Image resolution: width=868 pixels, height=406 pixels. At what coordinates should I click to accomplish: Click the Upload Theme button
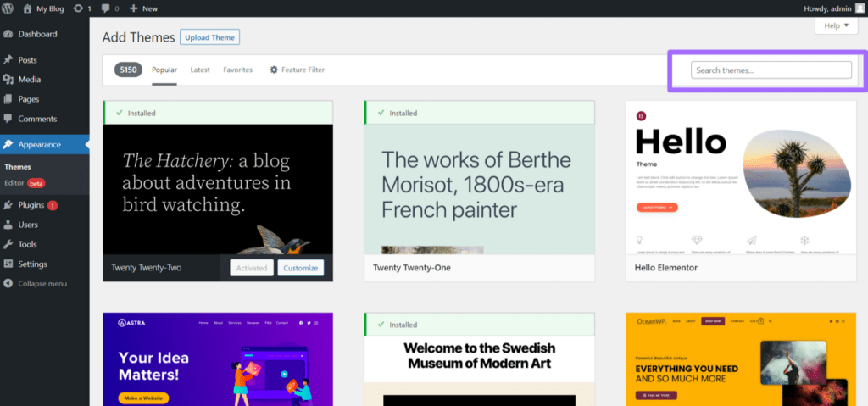point(210,37)
